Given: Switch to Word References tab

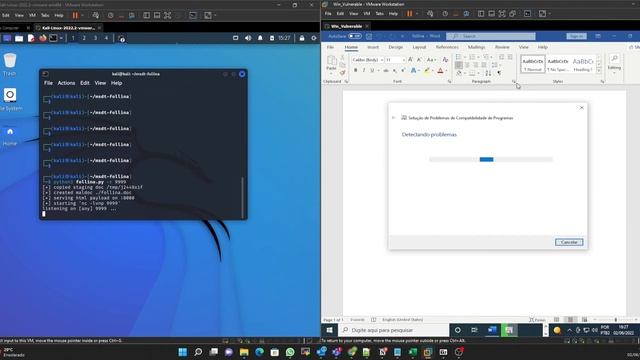Looking at the screenshot, I should click(447, 47).
